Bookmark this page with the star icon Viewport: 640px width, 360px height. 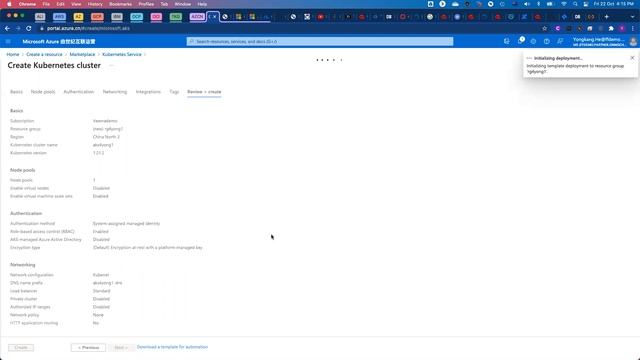(544, 29)
